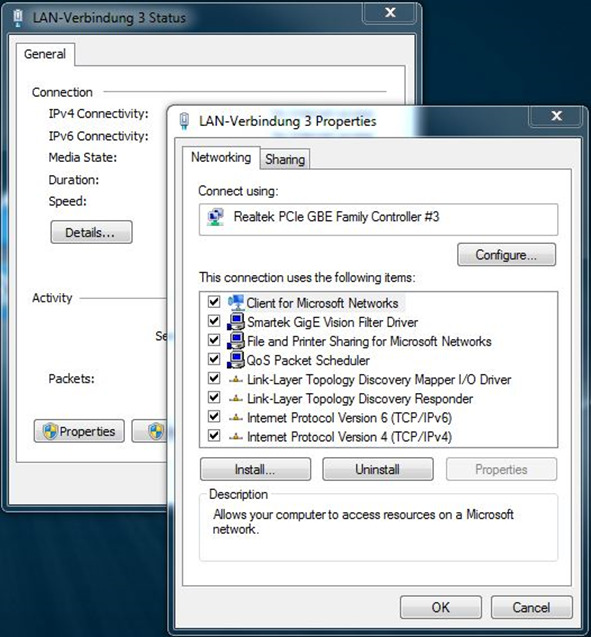Click the Configure... button
Image resolution: width=591 pixels, height=637 pixels.
click(x=507, y=255)
